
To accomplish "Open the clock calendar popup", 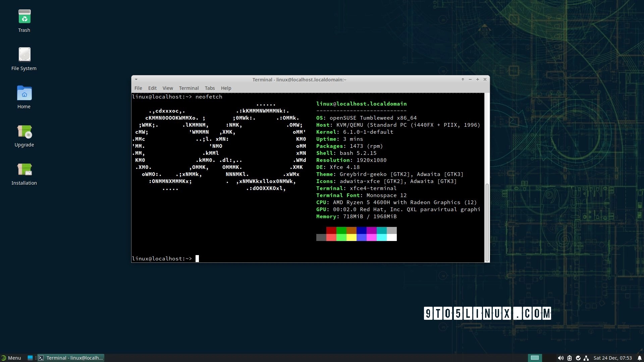I will [x=612, y=358].
